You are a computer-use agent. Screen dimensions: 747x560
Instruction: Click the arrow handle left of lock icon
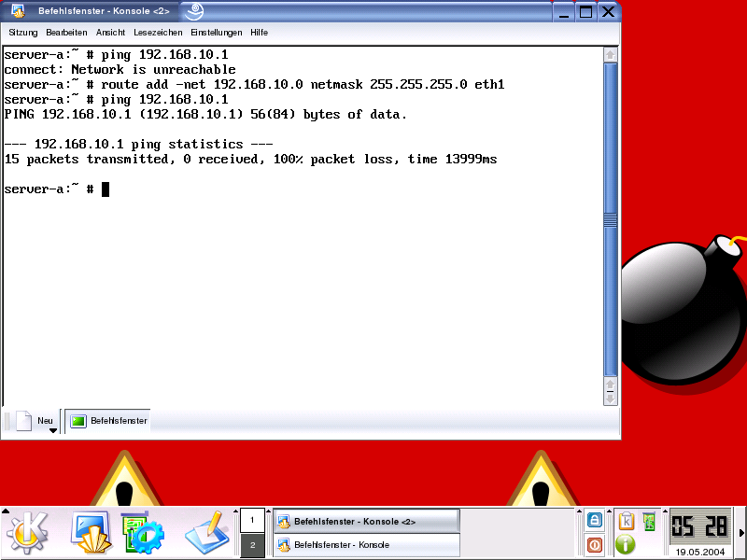point(580,511)
